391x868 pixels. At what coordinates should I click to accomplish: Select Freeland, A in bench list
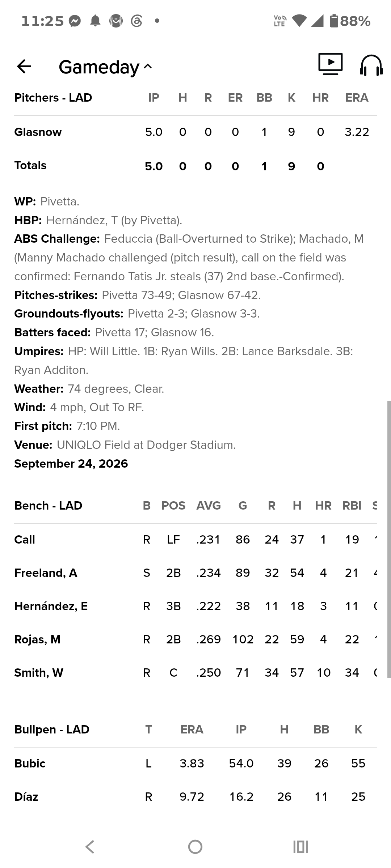coord(195,573)
